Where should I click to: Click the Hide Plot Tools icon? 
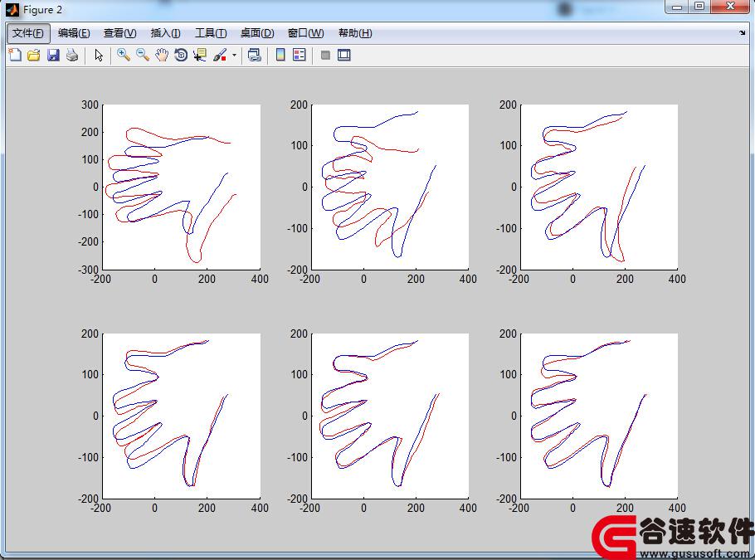tap(325, 55)
